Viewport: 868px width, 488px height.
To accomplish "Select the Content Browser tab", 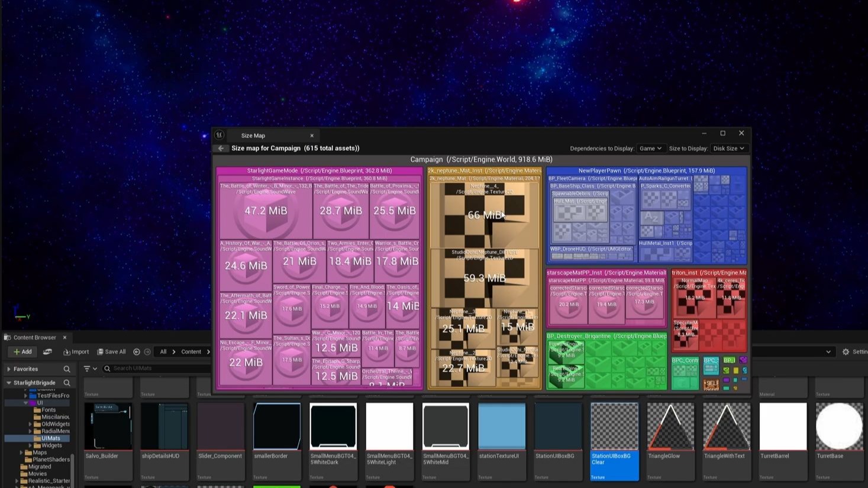I will tap(35, 338).
